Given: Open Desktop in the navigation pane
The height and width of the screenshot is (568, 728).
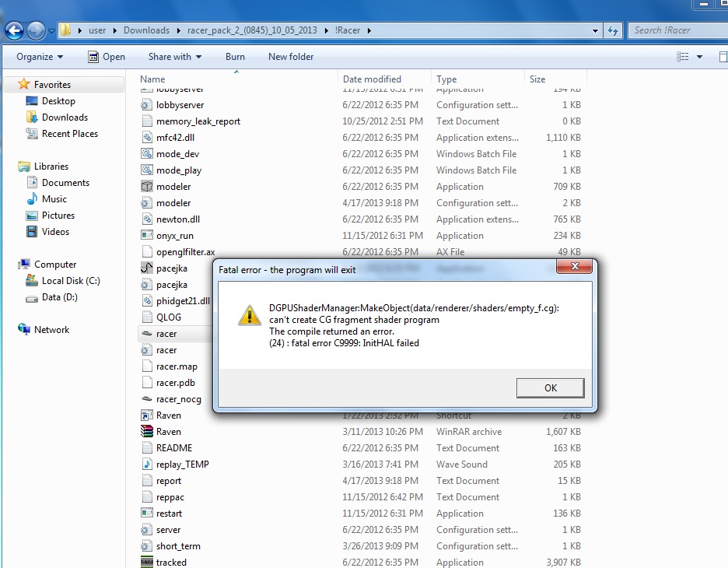Looking at the screenshot, I should click(x=58, y=101).
